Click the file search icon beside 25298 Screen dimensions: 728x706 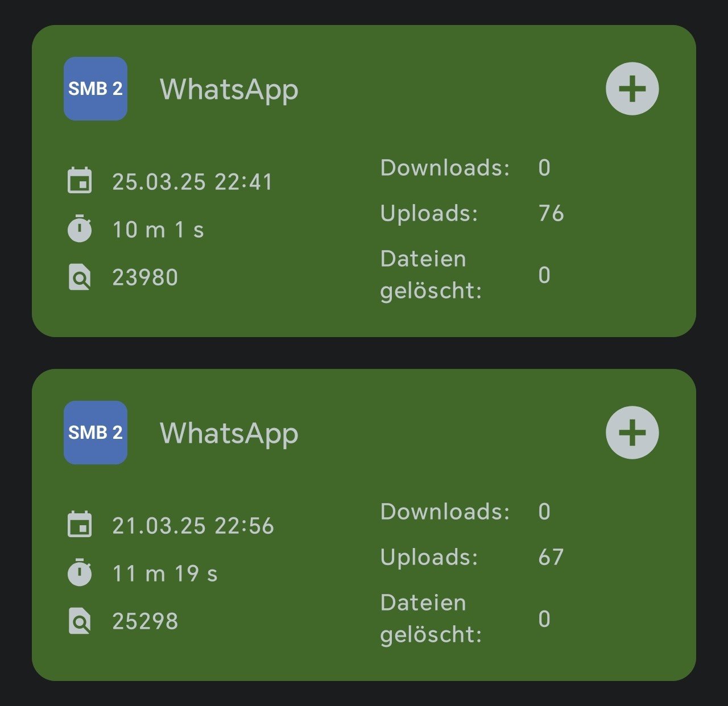(x=80, y=621)
